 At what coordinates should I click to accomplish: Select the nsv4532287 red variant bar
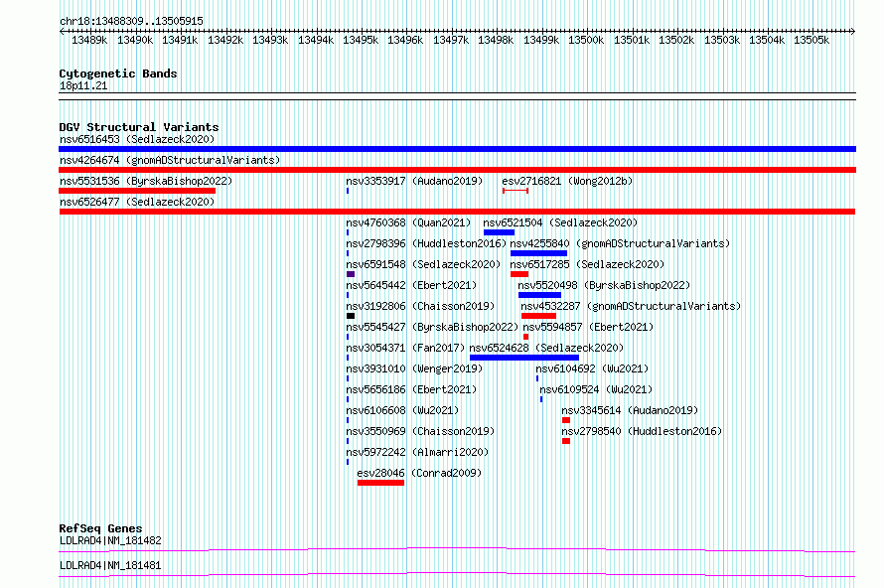539,316
